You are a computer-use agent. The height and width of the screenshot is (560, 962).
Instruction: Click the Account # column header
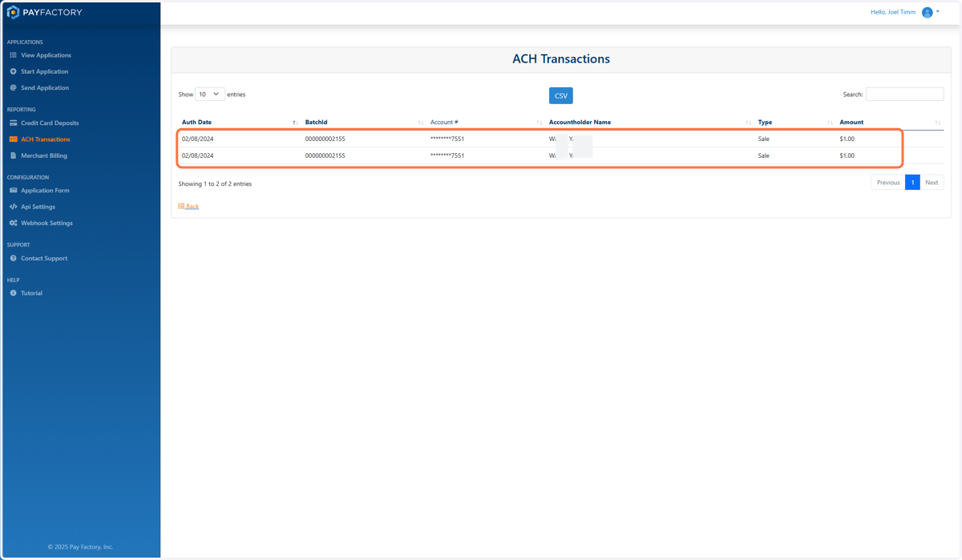444,123
